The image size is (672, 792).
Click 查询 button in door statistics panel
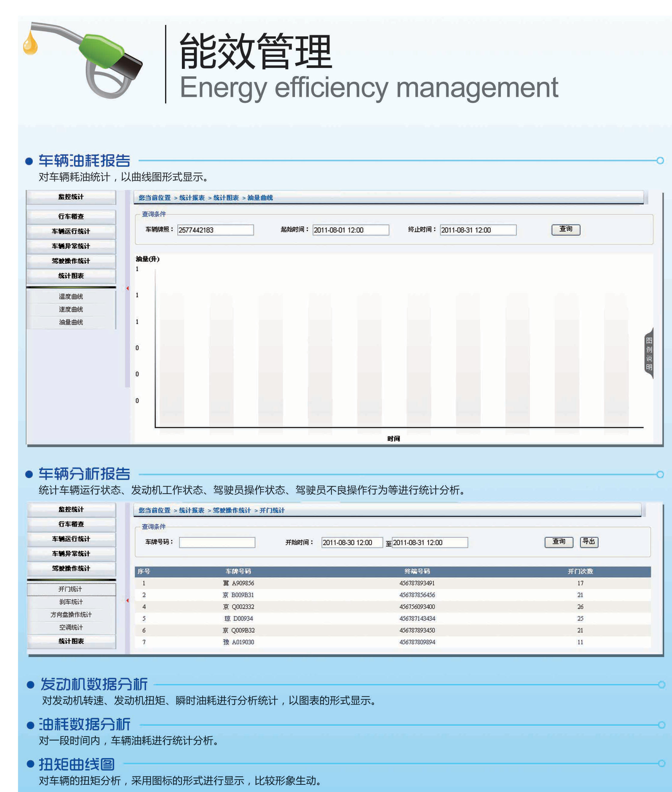click(x=558, y=542)
